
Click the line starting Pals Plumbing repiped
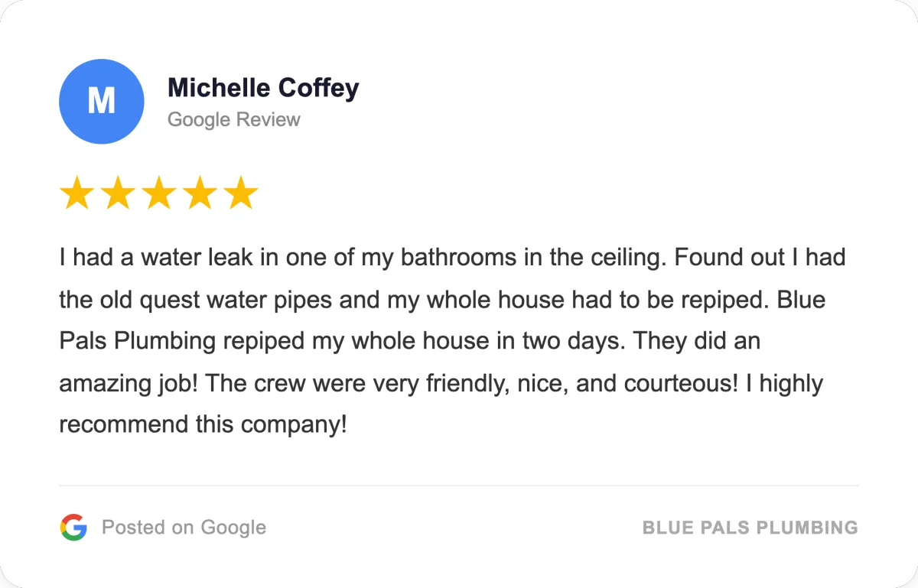click(409, 341)
